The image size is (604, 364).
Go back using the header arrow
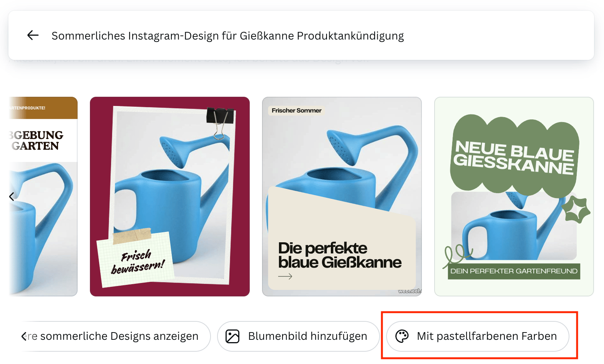click(x=33, y=35)
